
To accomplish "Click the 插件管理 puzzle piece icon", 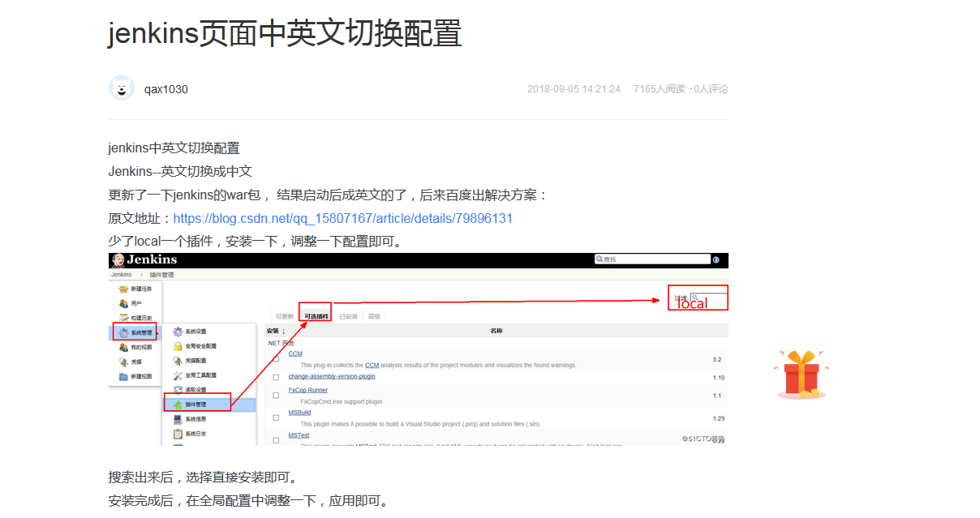I will (x=178, y=404).
